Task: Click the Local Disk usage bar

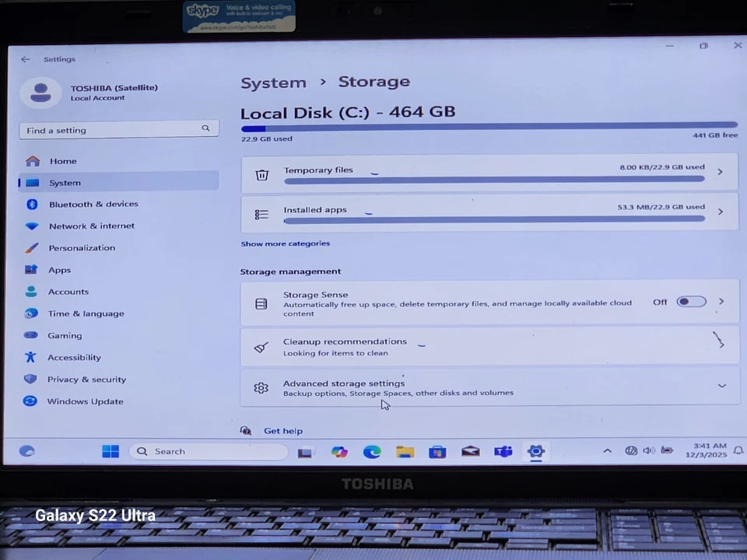Action: tap(489, 126)
